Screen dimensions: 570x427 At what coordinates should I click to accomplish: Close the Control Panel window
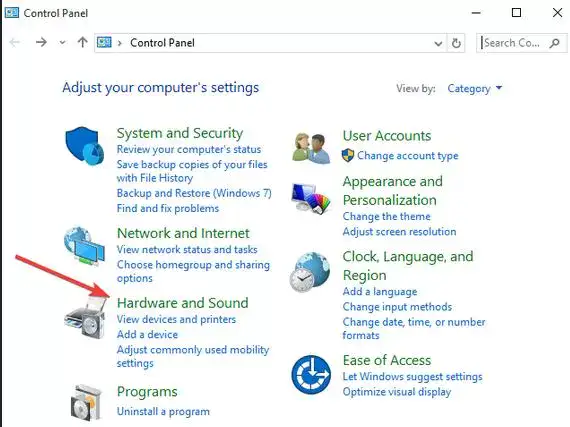(x=557, y=13)
